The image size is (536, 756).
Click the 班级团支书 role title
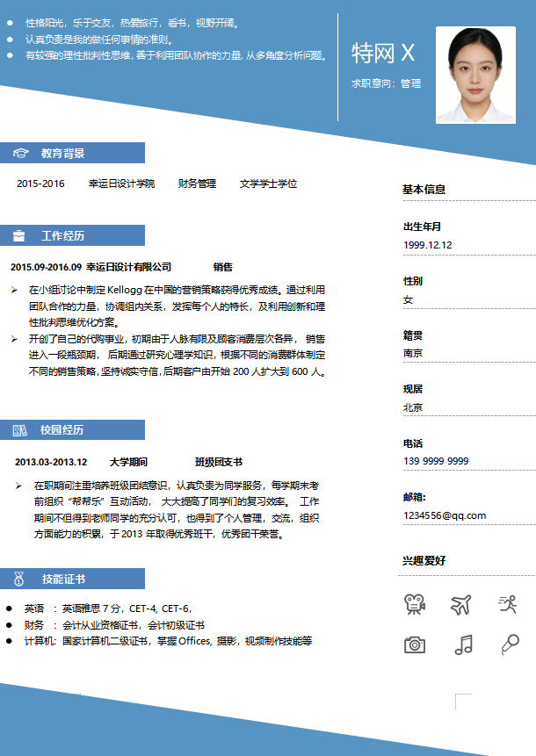pyautogui.click(x=219, y=462)
